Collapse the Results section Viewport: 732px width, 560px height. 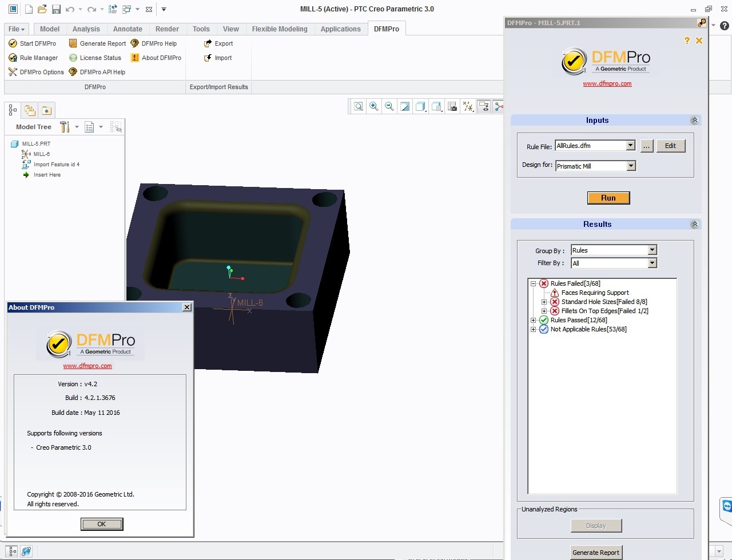point(694,225)
